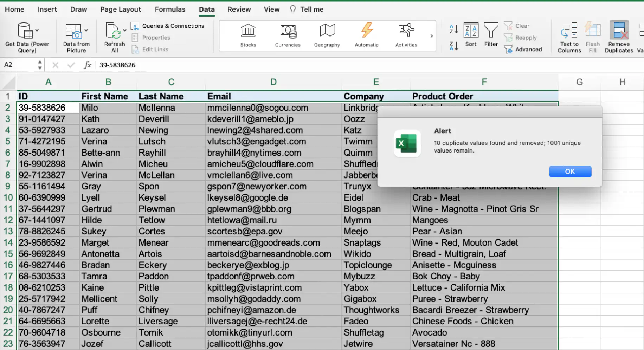Click Text to Columns
Viewport: 644px width, 350px height.
569,38
